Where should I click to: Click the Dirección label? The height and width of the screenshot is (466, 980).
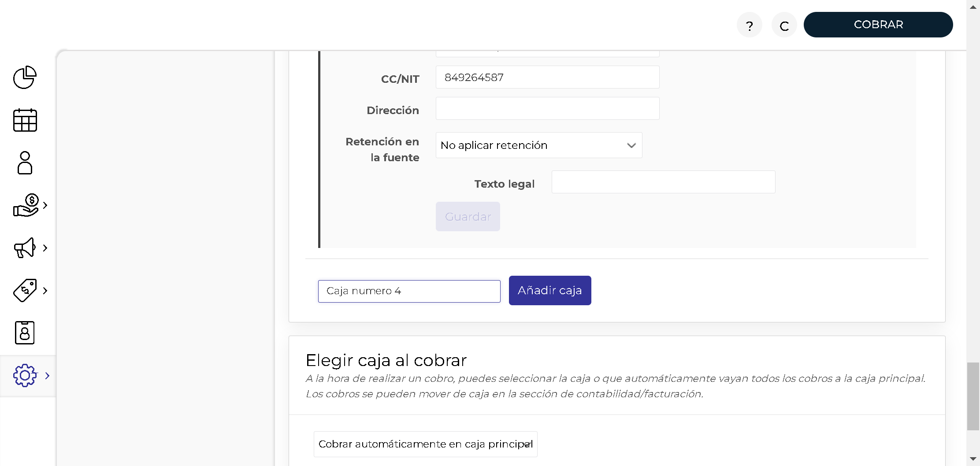tap(393, 110)
